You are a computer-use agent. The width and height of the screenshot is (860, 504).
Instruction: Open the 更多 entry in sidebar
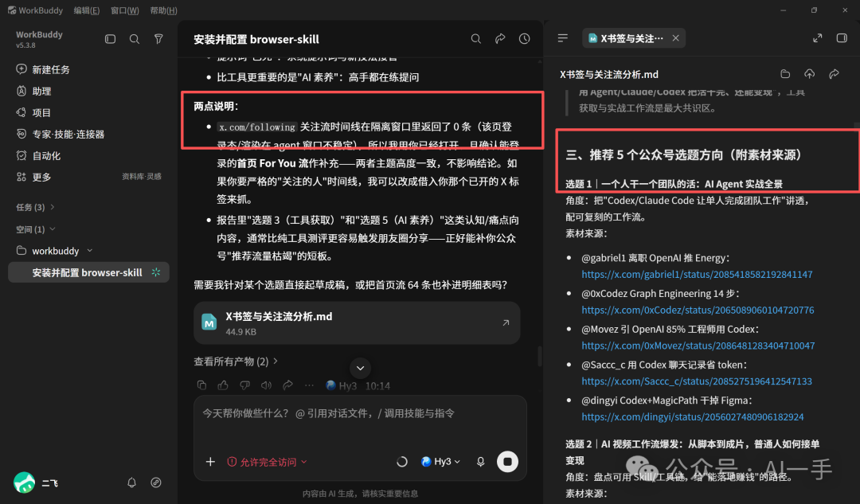click(33, 177)
